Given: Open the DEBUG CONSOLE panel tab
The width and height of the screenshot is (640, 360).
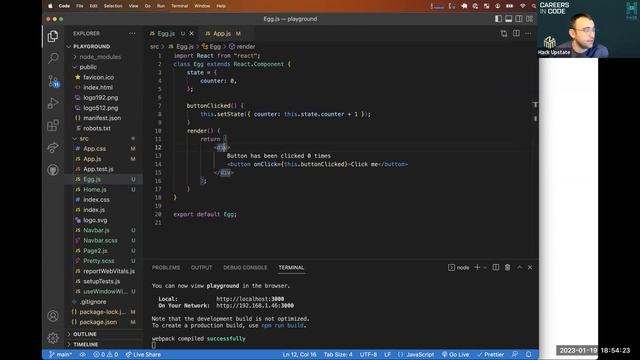Looking at the screenshot, I should [245, 267].
